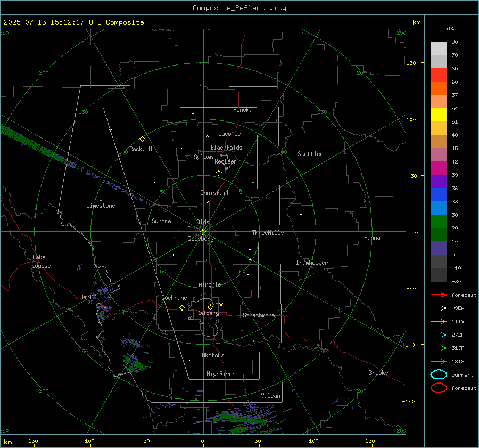Click the yellow diamond marker below Cochrane
This screenshot has width=479, height=448.
pyautogui.click(x=182, y=307)
